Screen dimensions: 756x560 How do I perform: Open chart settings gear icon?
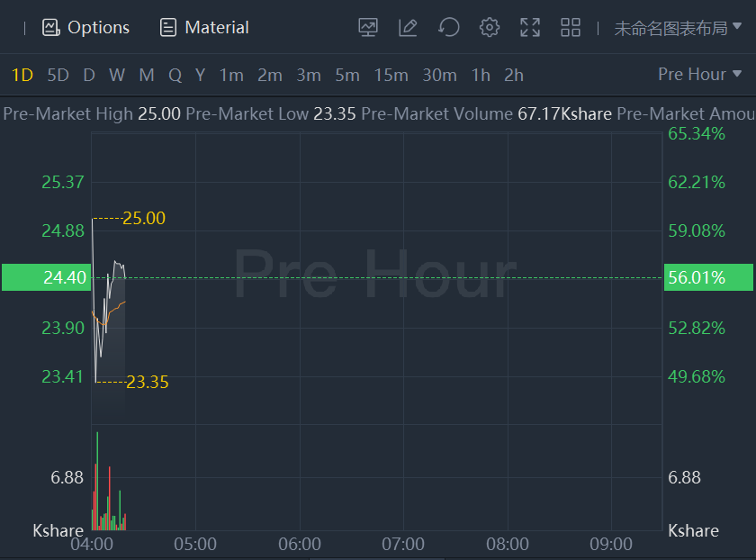(489, 28)
